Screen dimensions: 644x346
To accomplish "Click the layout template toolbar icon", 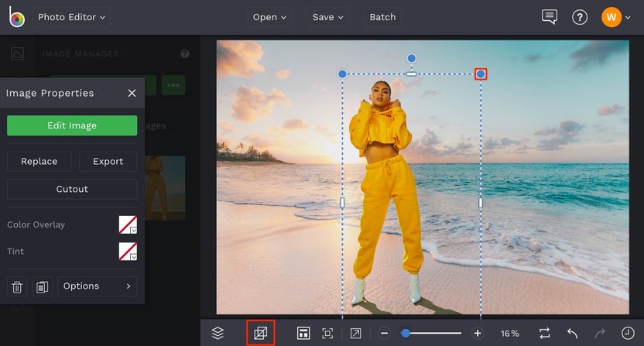I will 303,334.
